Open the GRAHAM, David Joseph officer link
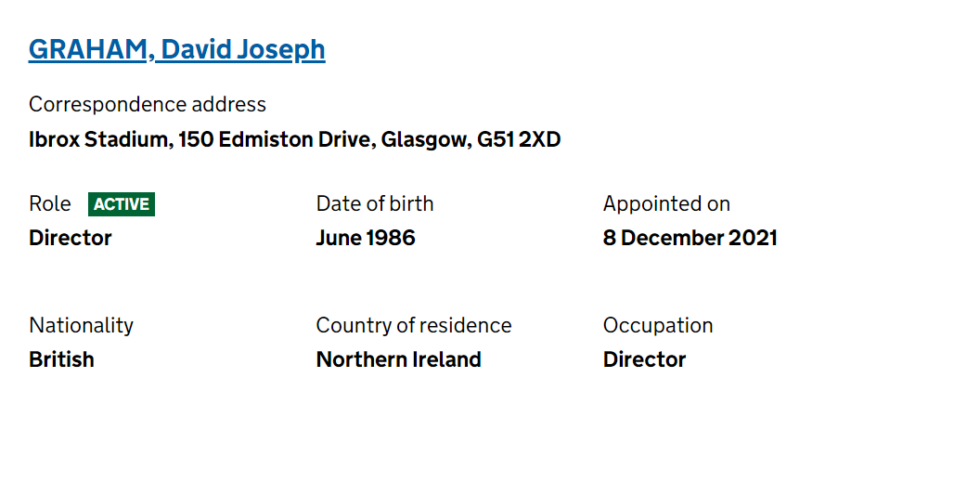 177,50
